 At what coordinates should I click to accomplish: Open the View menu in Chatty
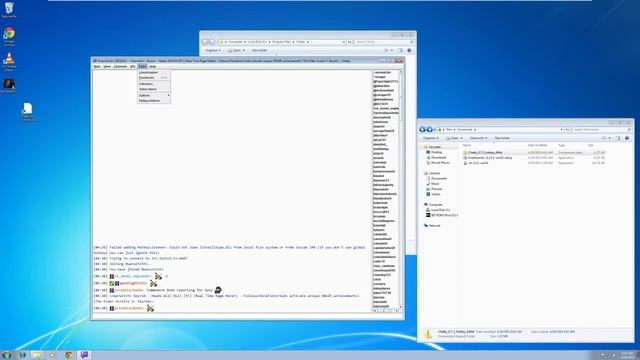point(107,66)
